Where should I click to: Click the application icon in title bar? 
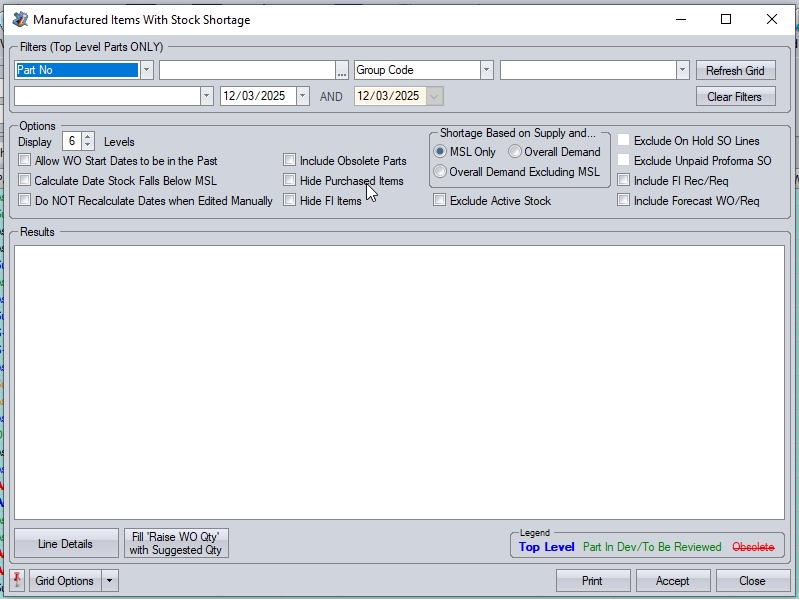(x=19, y=19)
